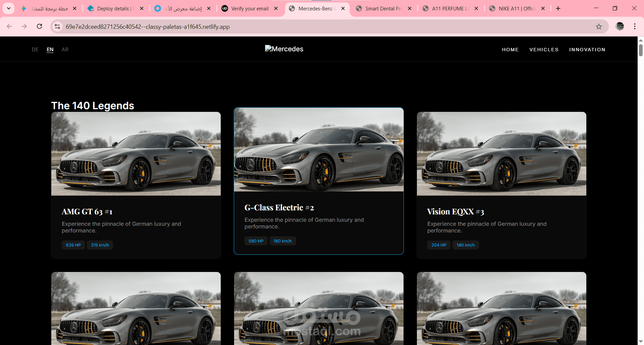
Task: Close the Mercedes-Benz tab
Action: [x=343, y=8]
